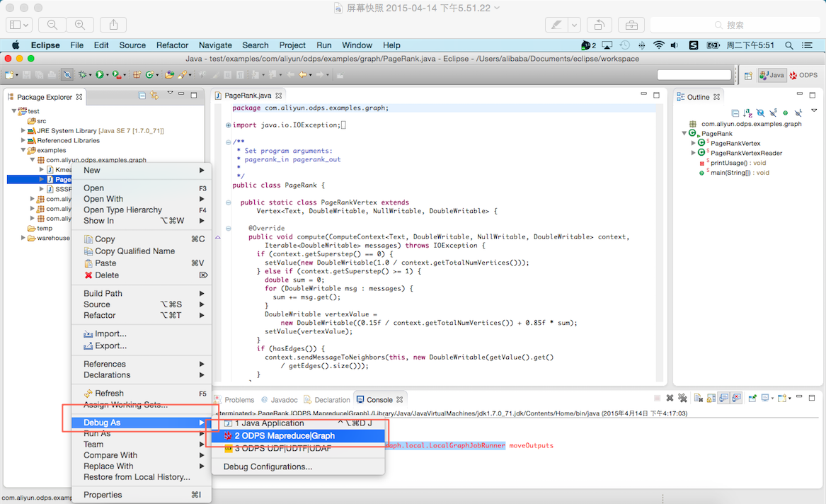Click the Debug bug icon in toolbar
Image resolution: width=826 pixels, height=504 pixels.
[83, 74]
